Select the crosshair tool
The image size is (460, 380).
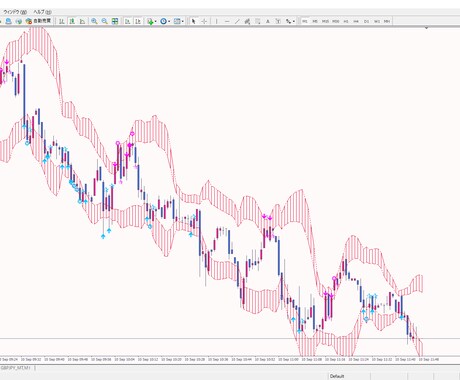tap(204, 21)
